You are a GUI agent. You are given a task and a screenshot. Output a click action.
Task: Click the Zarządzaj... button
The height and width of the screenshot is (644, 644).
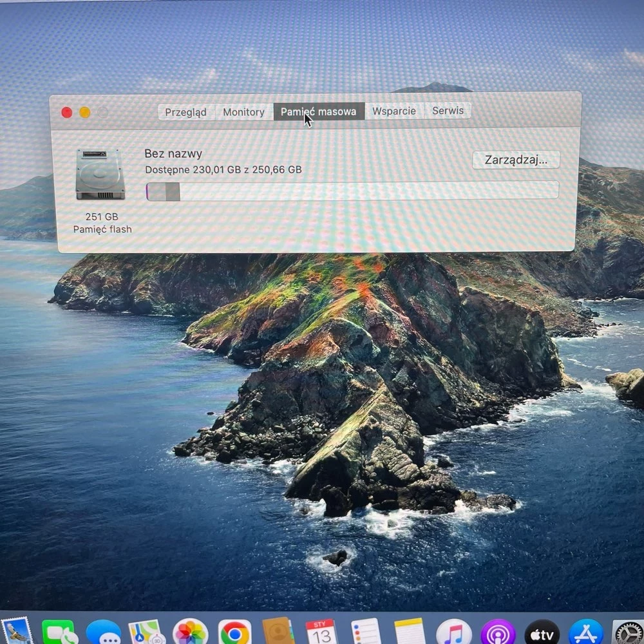click(x=516, y=160)
